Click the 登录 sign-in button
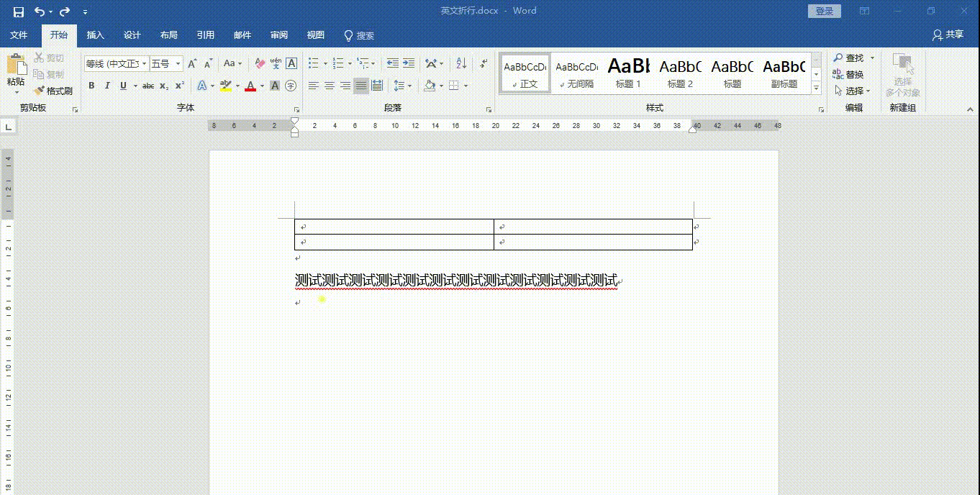Image resolution: width=980 pixels, height=495 pixels. click(825, 11)
